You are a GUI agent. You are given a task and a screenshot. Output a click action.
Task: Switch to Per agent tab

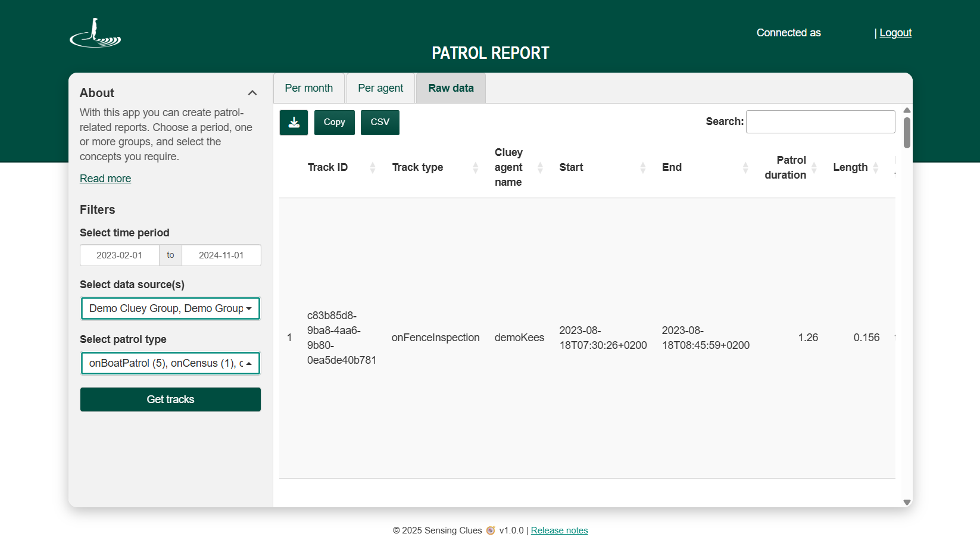[x=380, y=88]
